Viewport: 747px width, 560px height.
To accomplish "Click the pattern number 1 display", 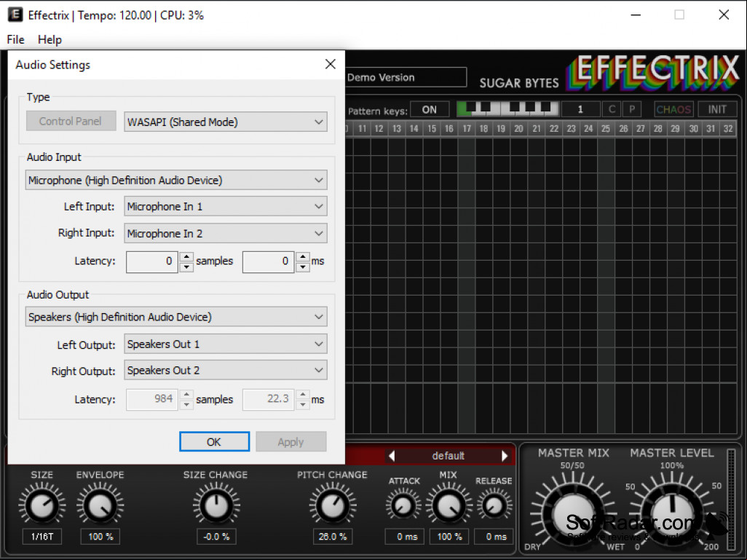I will tap(580, 110).
